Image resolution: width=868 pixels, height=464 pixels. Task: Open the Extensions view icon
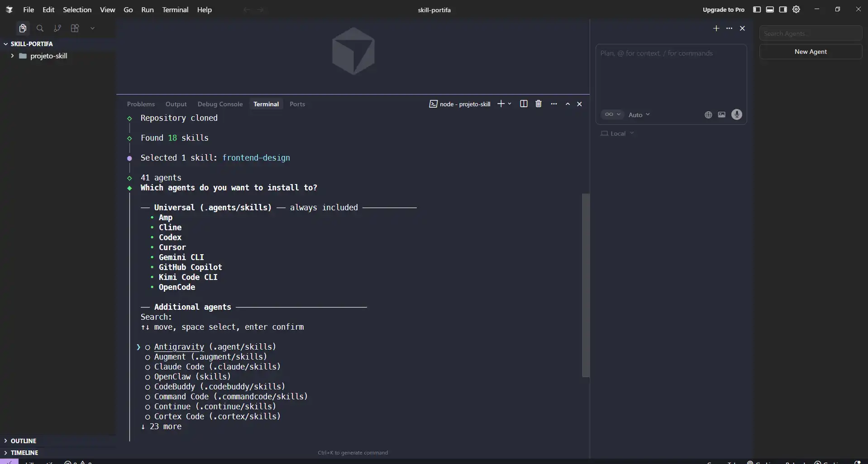[75, 28]
